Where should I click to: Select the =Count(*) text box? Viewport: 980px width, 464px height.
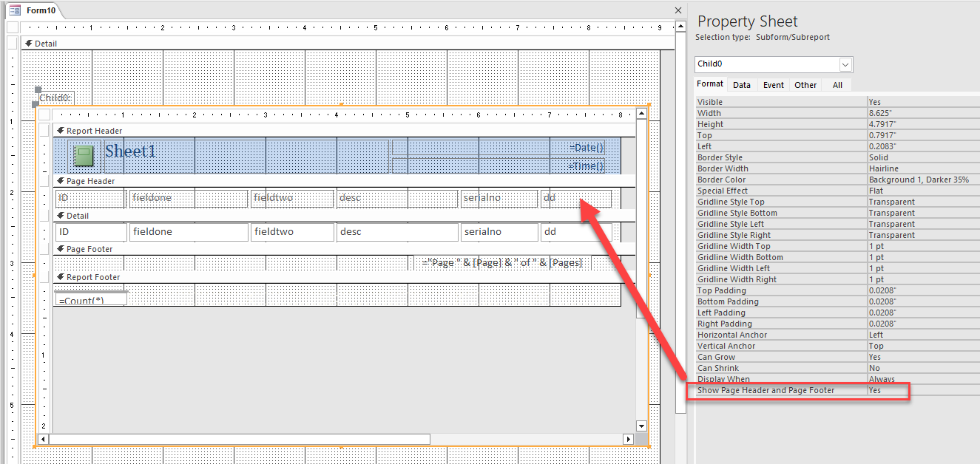(x=90, y=300)
